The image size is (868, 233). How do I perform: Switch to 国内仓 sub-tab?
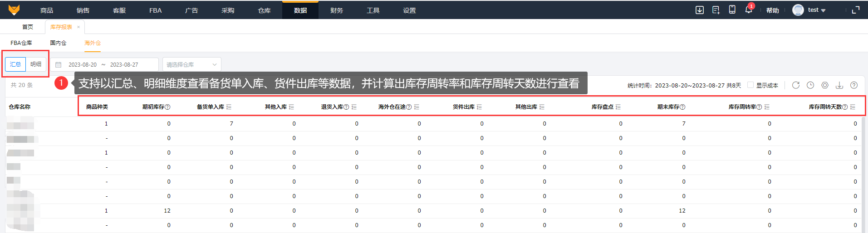[x=58, y=43]
